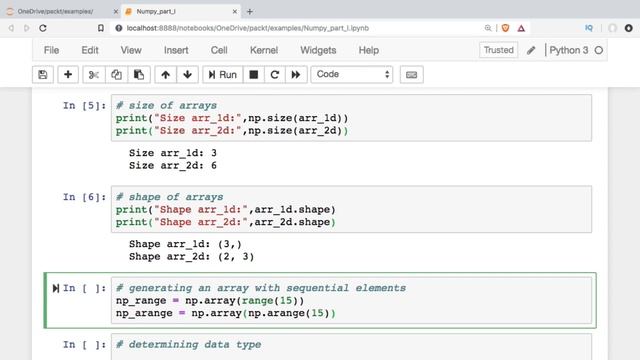The height and width of the screenshot is (360, 640).
Task: Open the Insert menu
Action: point(176,50)
